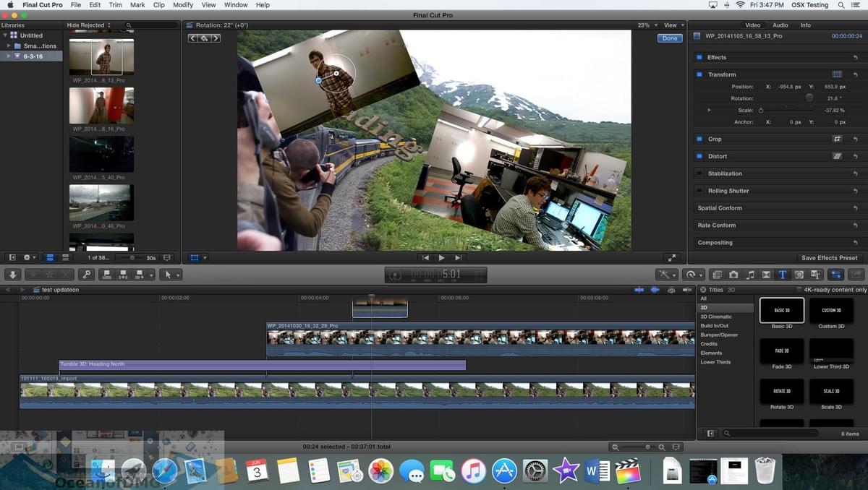Open the Select tool dropdown

tap(169, 275)
